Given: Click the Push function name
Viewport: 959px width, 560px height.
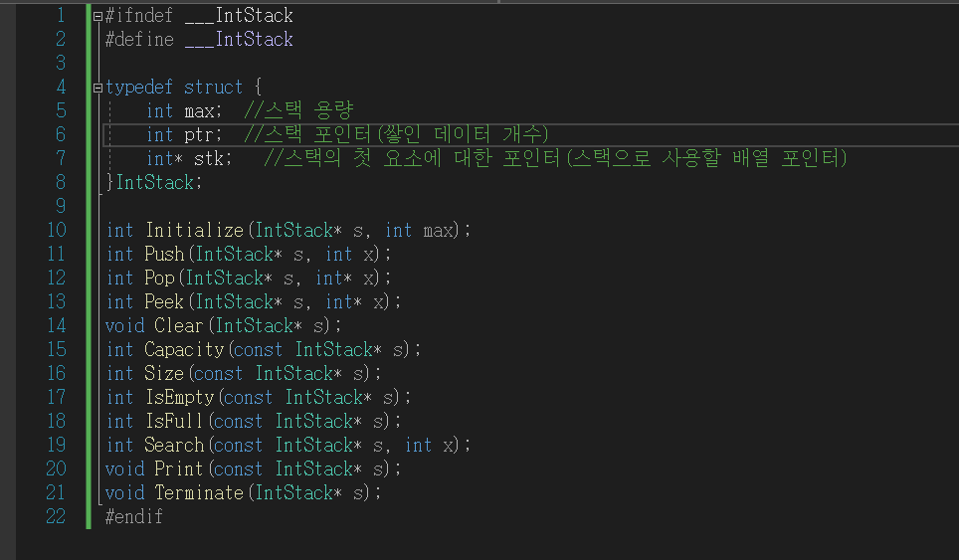Looking at the screenshot, I should [164, 255].
